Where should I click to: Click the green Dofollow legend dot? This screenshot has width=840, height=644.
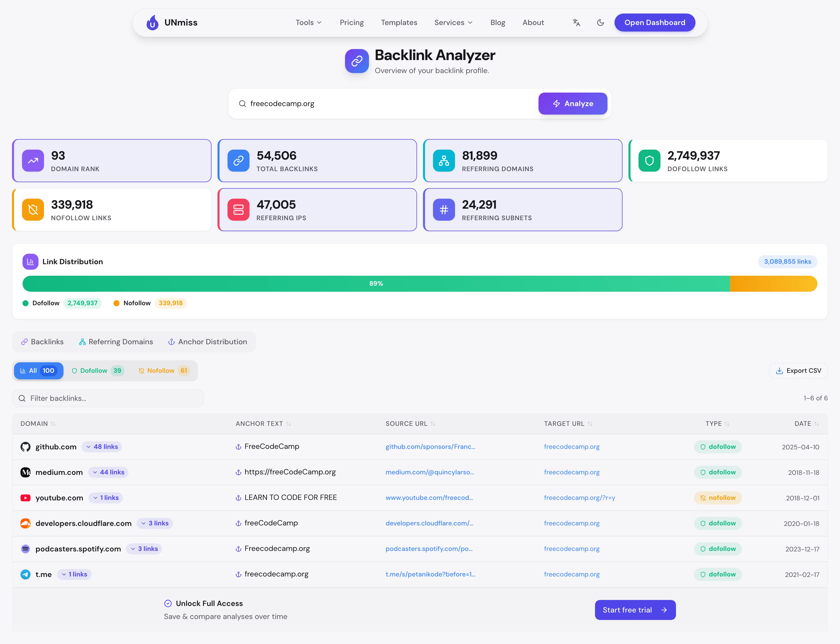coord(26,303)
